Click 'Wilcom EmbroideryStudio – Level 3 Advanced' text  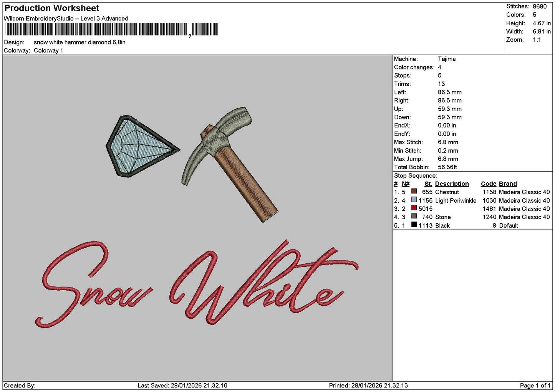click(x=66, y=18)
